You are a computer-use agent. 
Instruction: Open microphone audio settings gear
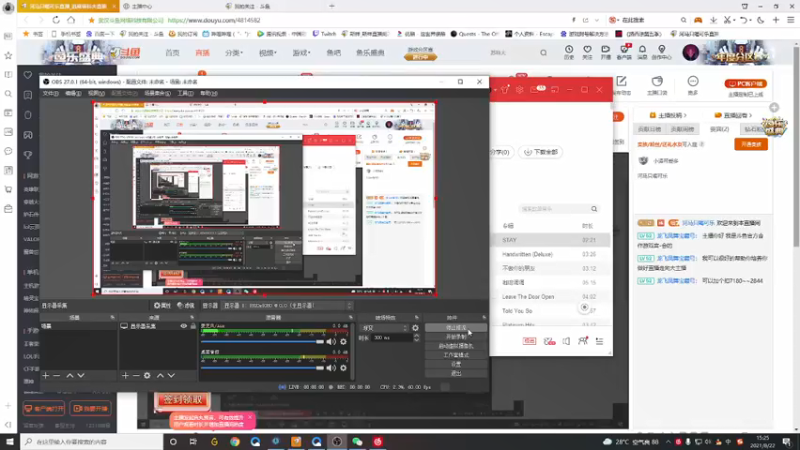pyautogui.click(x=343, y=341)
